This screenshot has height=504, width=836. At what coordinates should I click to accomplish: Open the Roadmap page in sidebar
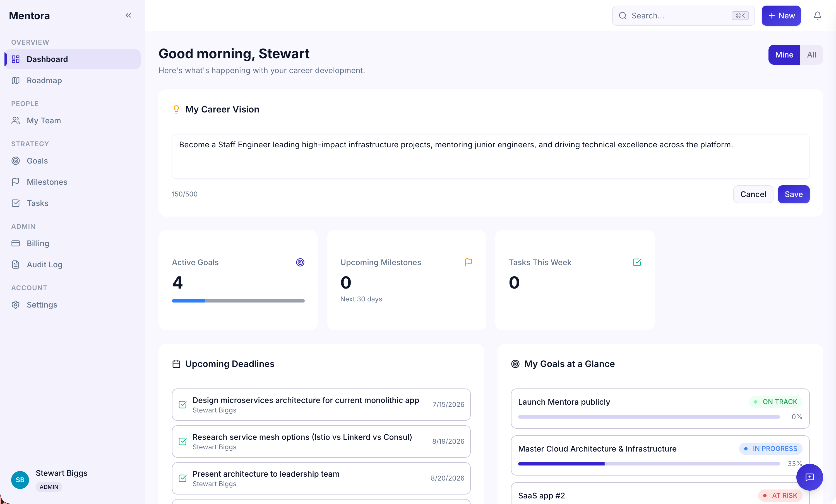click(73, 80)
